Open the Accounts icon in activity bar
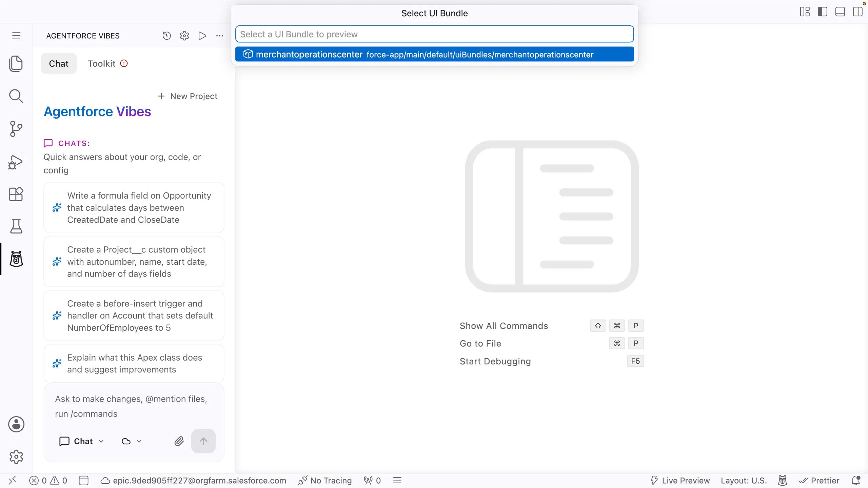The image size is (868, 488). [16, 424]
